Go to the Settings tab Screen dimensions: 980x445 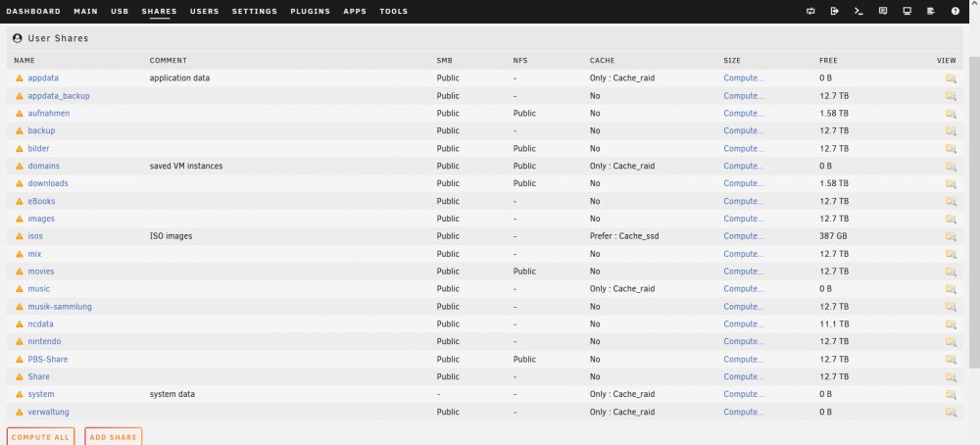255,11
